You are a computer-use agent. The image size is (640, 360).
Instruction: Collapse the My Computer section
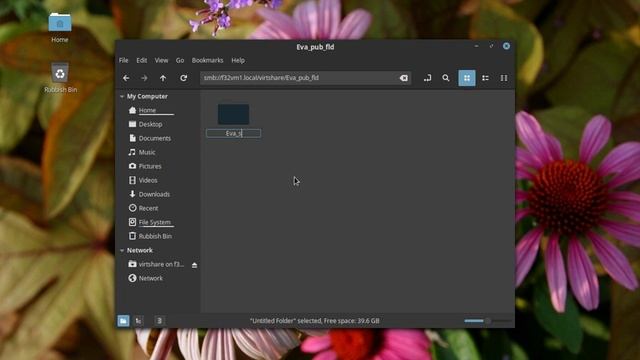coord(122,97)
